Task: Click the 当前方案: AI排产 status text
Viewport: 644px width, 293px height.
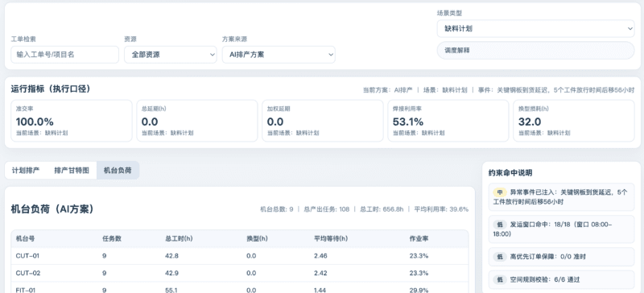Action: point(388,90)
